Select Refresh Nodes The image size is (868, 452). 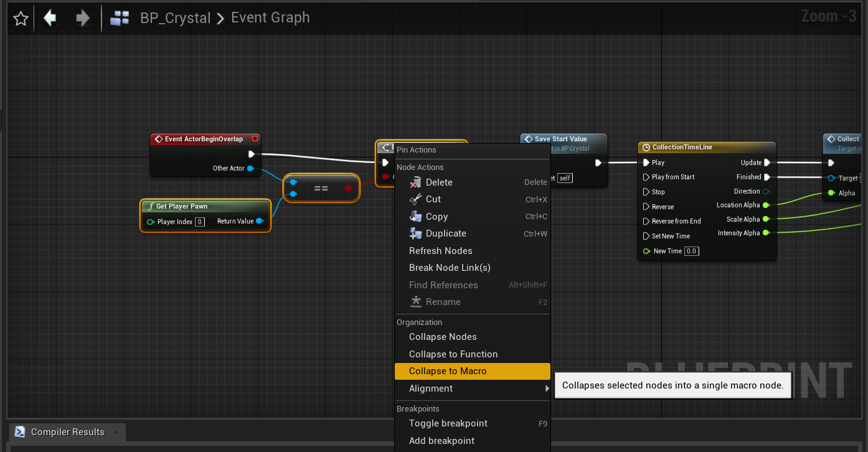(473, 251)
